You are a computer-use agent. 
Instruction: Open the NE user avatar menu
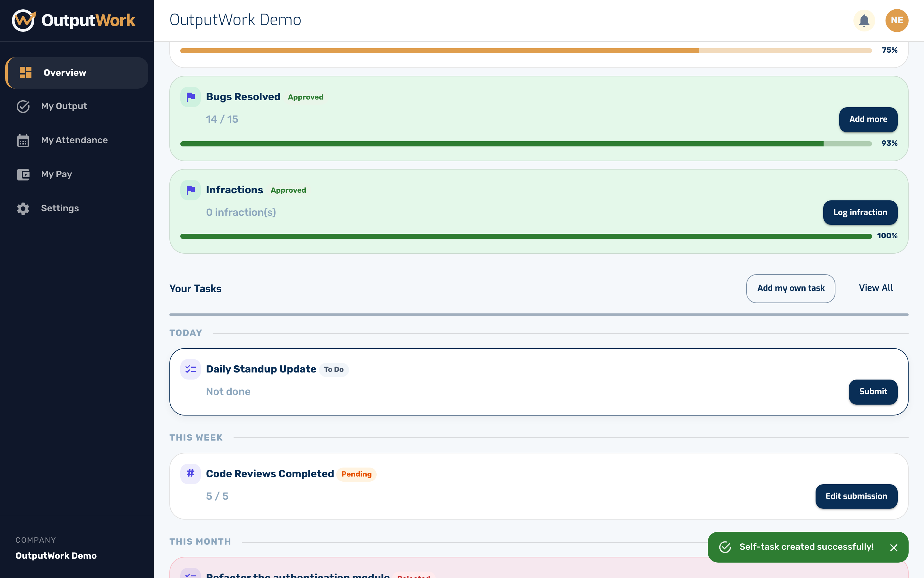(x=896, y=20)
